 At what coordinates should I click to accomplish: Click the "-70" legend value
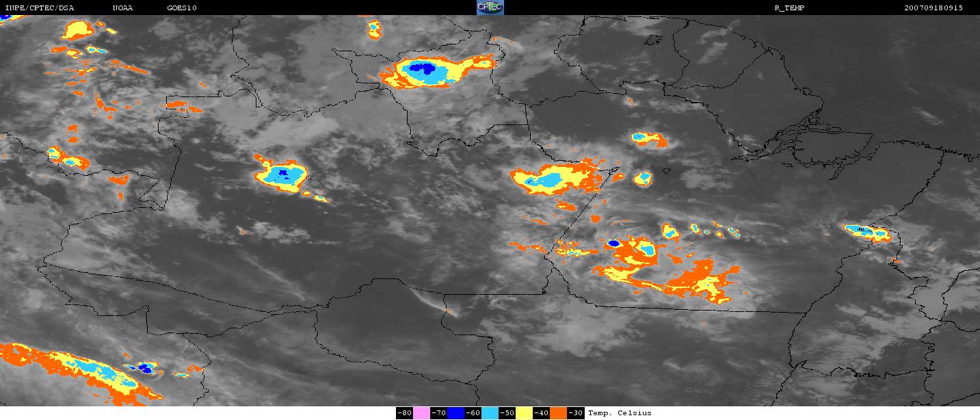[x=439, y=413]
